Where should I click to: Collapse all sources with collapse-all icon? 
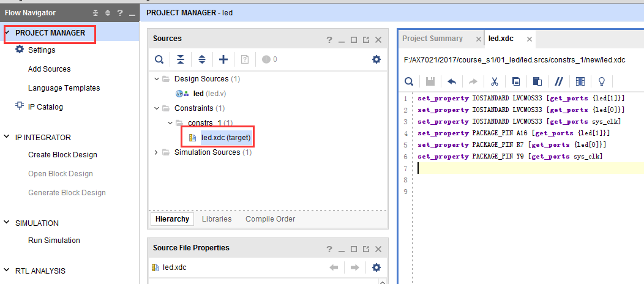pos(181,59)
